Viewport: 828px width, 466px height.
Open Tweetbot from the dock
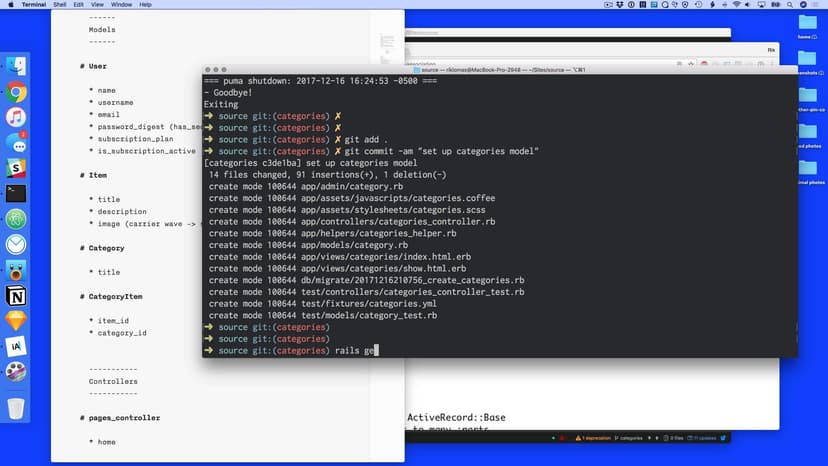16,270
